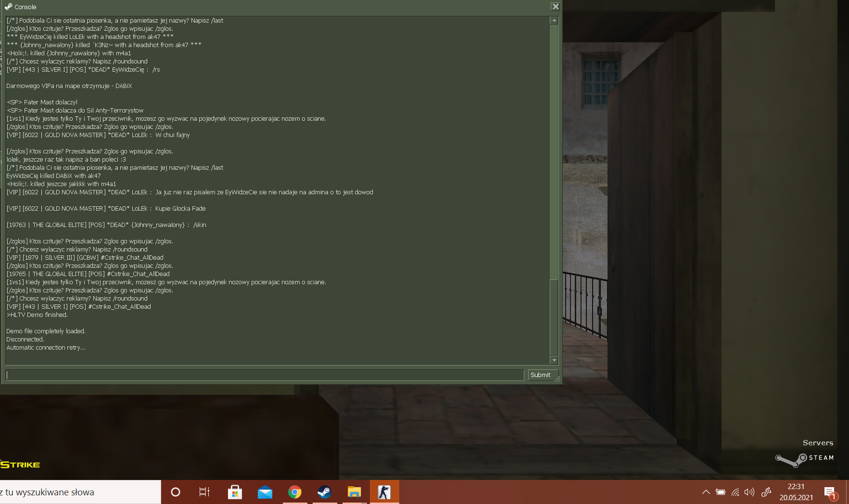The width and height of the screenshot is (849, 504).
Task: Expand hidden system tray icons
Action: click(x=706, y=492)
